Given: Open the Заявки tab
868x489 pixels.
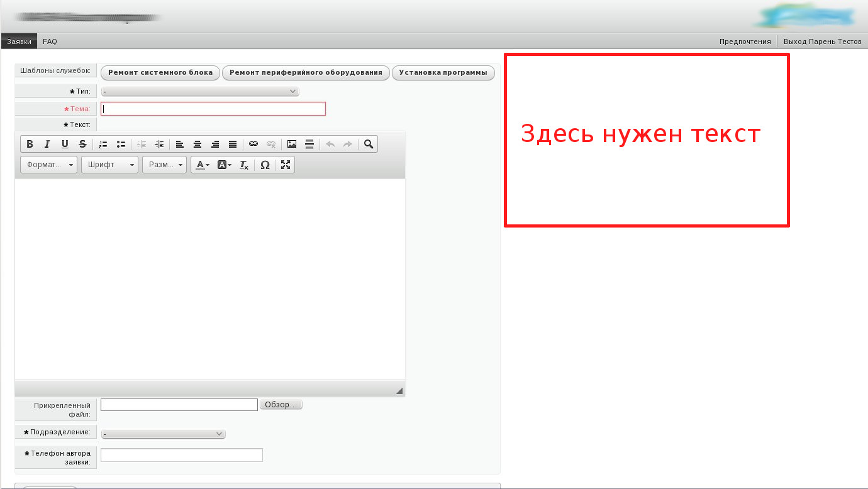Looking at the screenshot, I should (19, 41).
